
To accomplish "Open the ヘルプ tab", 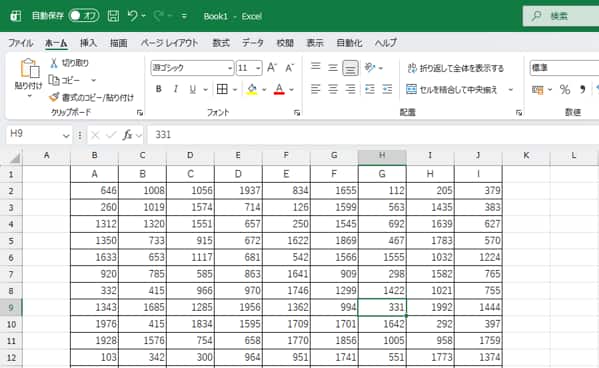I will click(x=386, y=43).
